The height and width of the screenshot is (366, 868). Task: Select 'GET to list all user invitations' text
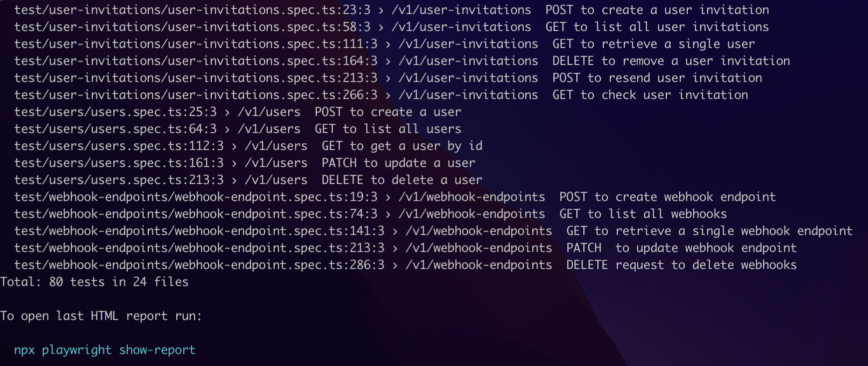coord(657,27)
